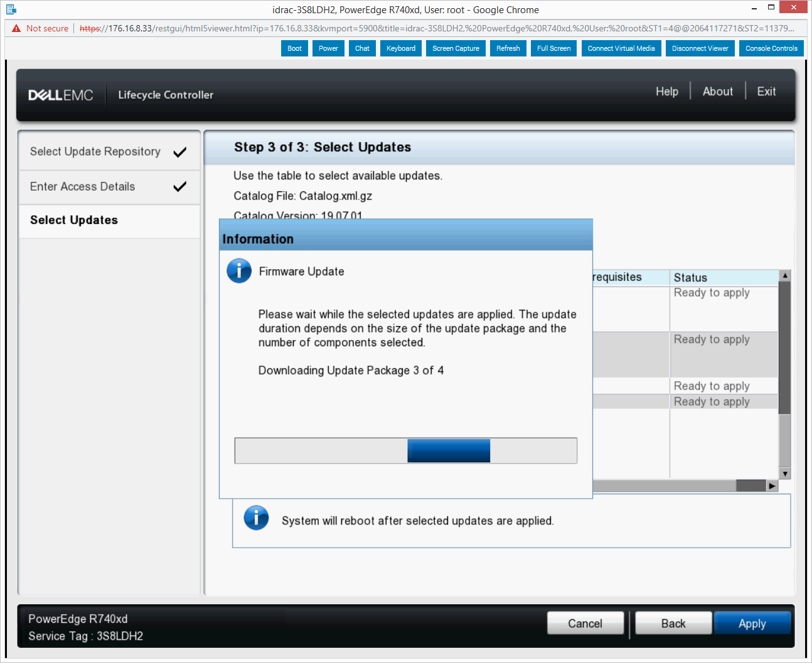
Task: Click Connect Virtual Media
Action: point(621,48)
